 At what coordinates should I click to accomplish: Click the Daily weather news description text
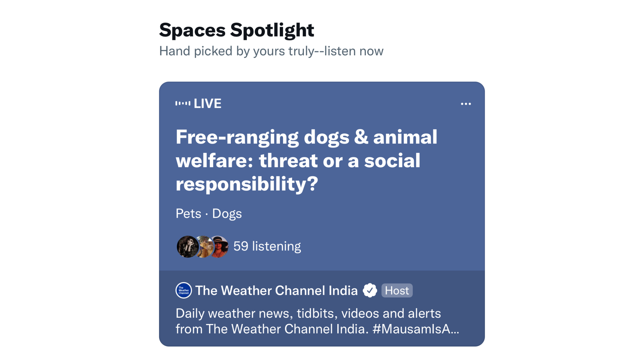(x=308, y=313)
